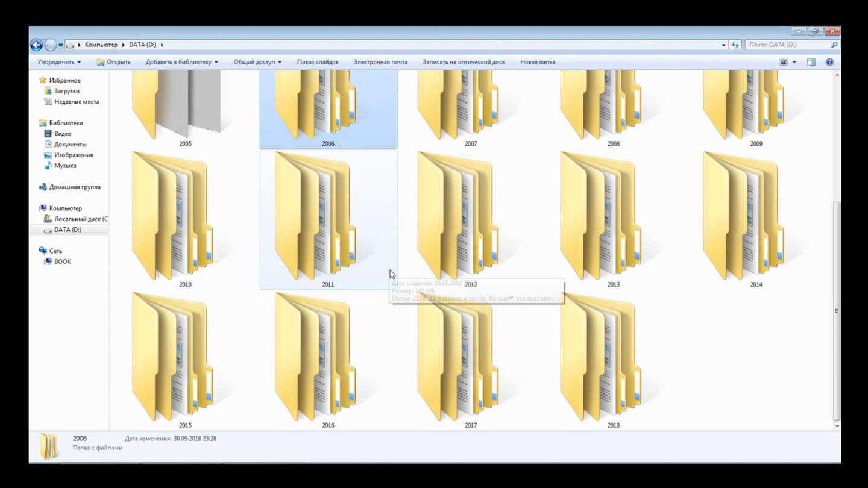Click DATA (D:) in the address bar breadcrumb

point(143,45)
